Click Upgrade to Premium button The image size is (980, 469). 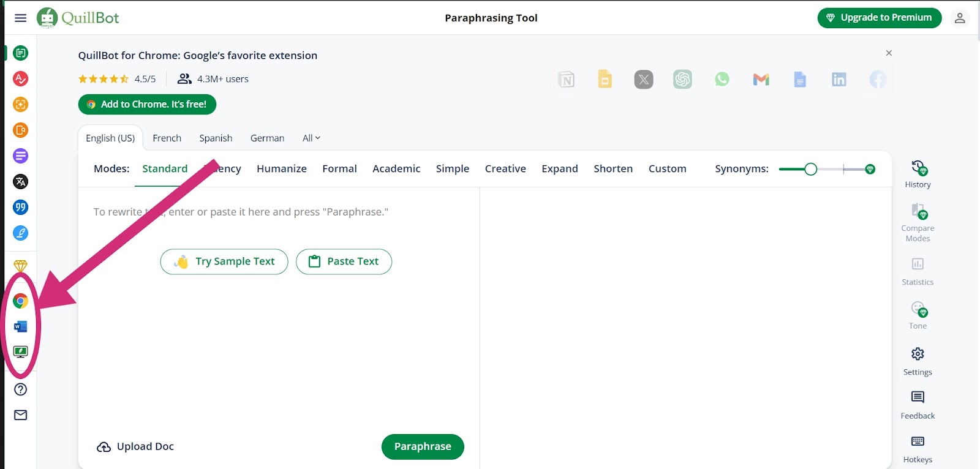880,18
